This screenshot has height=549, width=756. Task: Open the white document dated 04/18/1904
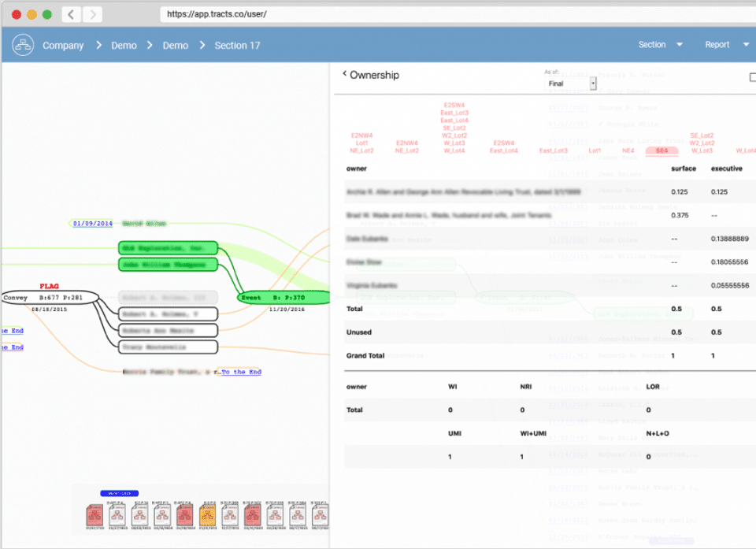pyautogui.click(x=162, y=515)
